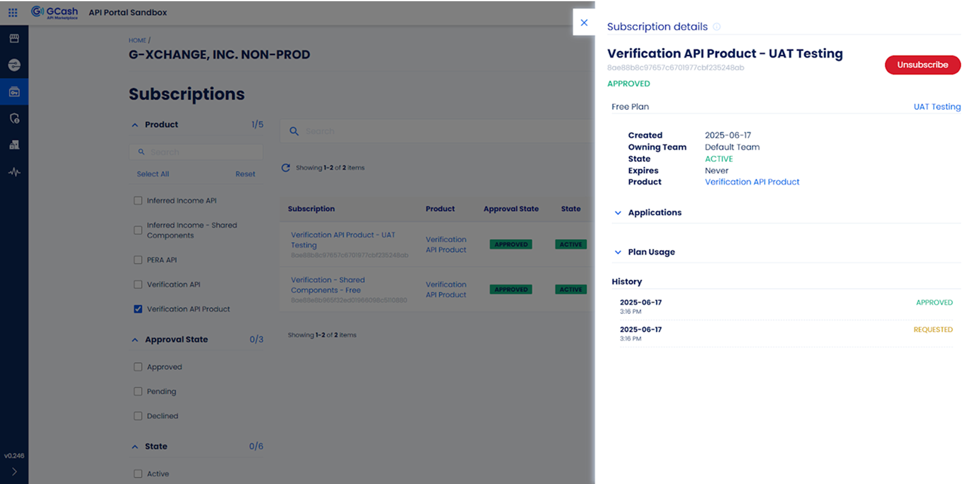The image size is (980, 484).
Task: Click the Created date value 2025-06-17
Action: coord(728,135)
